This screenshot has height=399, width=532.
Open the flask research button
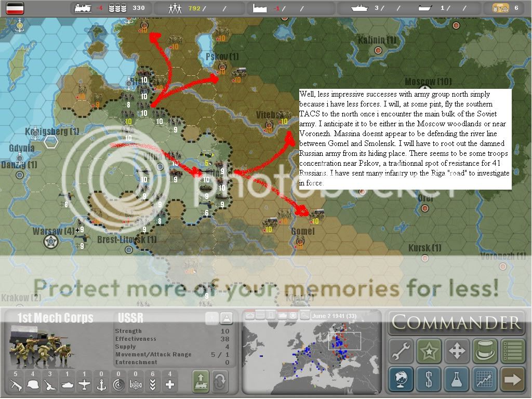(457, 379)
